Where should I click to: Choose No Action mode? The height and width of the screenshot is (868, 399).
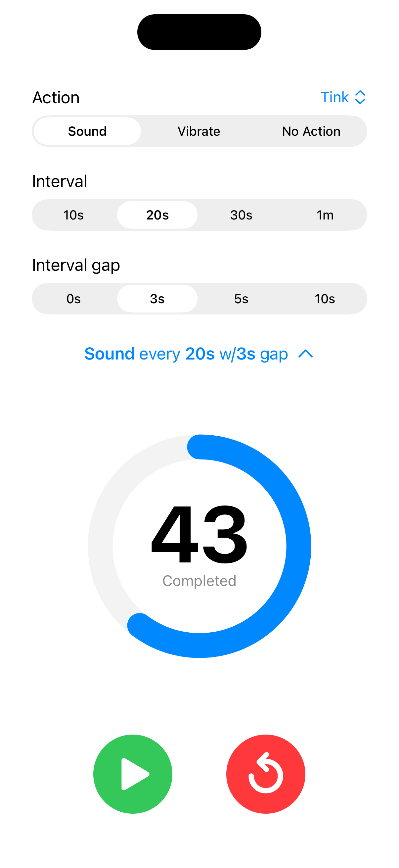[311, 131]
